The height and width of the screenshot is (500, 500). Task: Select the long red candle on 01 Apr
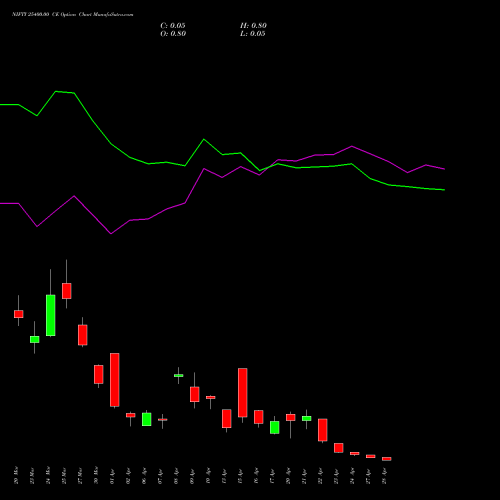pos(115,380)
